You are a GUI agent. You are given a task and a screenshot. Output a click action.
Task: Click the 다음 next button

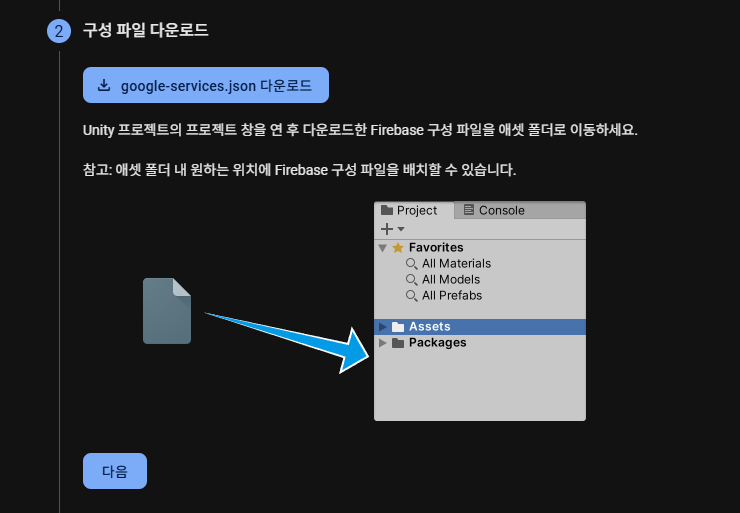(x=115, y=471)
